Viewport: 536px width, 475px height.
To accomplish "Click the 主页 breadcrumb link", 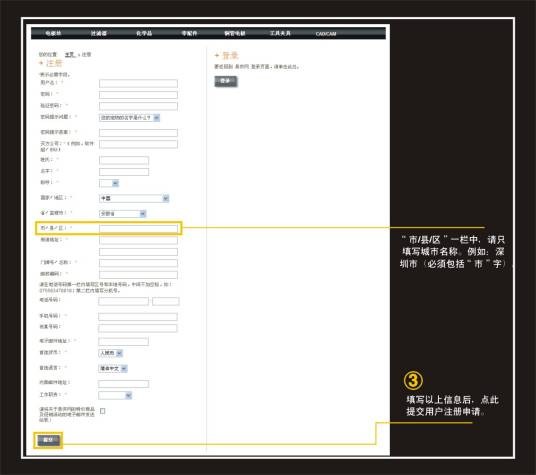I will tap(70, 54).
